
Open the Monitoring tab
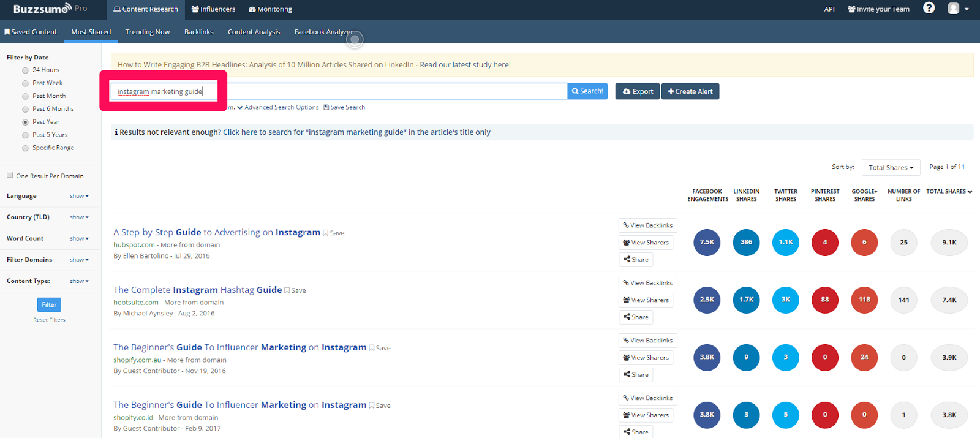(270, 10)
